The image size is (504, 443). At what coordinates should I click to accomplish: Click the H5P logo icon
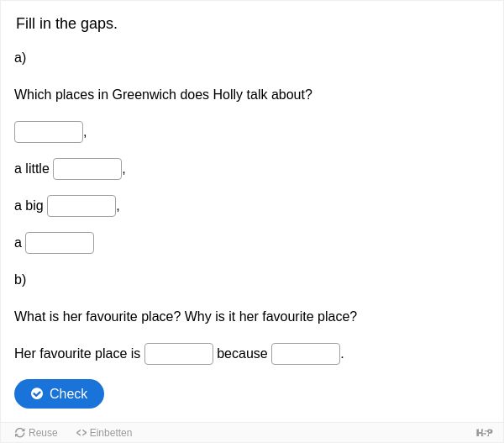[484, 433]
